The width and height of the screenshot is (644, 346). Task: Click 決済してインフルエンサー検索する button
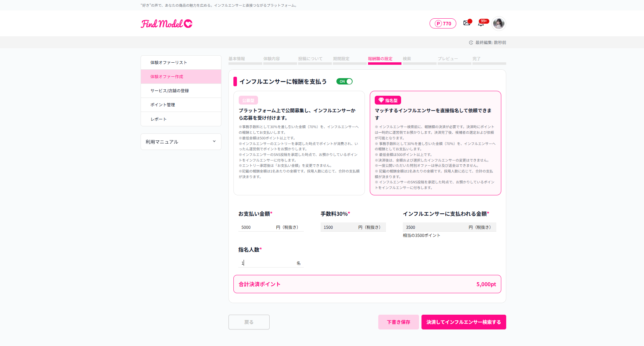click(x=464, y=322)
